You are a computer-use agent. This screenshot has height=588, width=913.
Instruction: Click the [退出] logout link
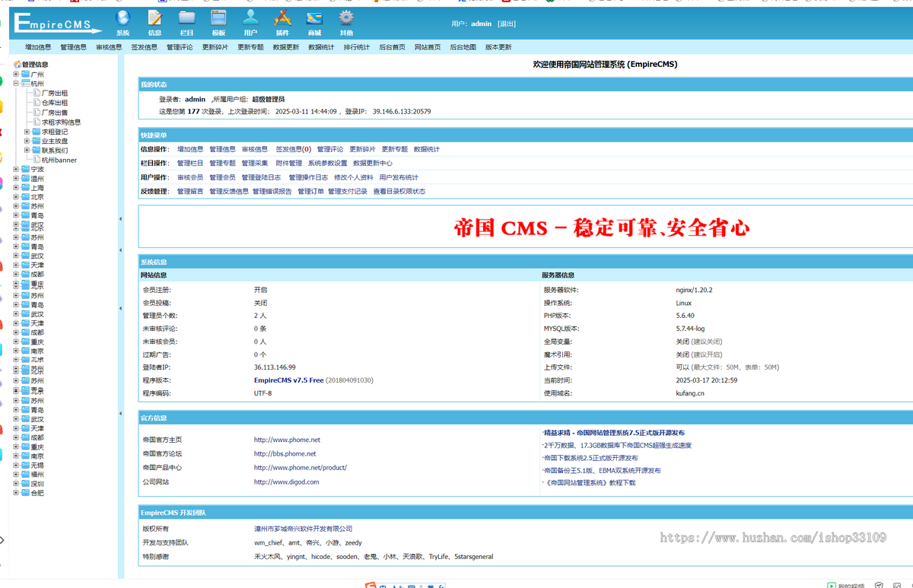[507, 24]
